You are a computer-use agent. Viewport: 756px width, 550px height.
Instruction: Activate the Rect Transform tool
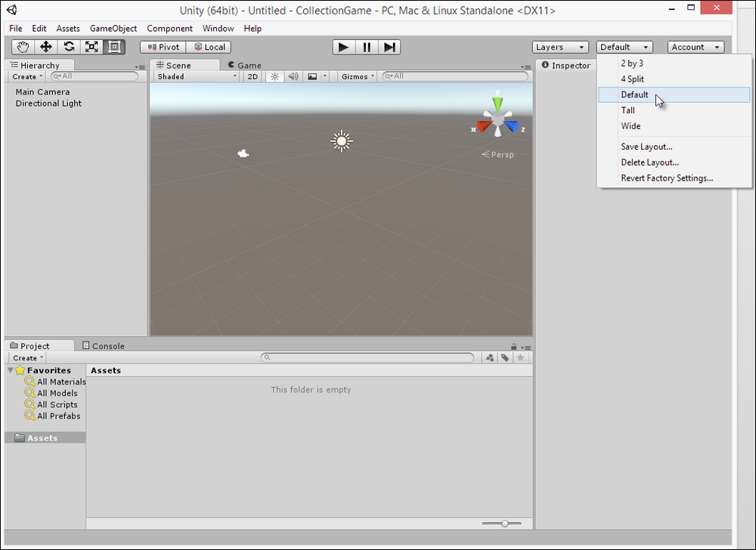pyautogui.click(x=115, y=47)
